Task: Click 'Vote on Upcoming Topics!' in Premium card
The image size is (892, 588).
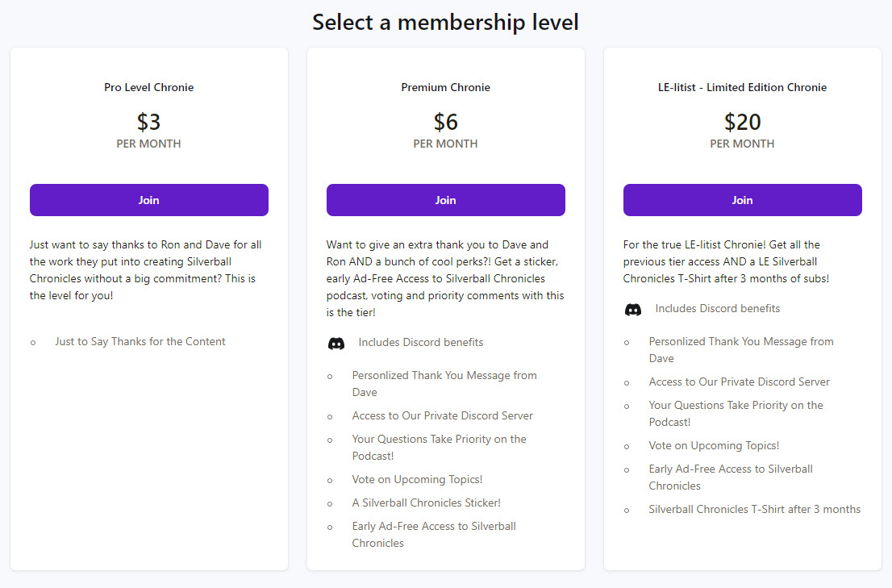Action: pyautogui.click(x=417, y=480)
